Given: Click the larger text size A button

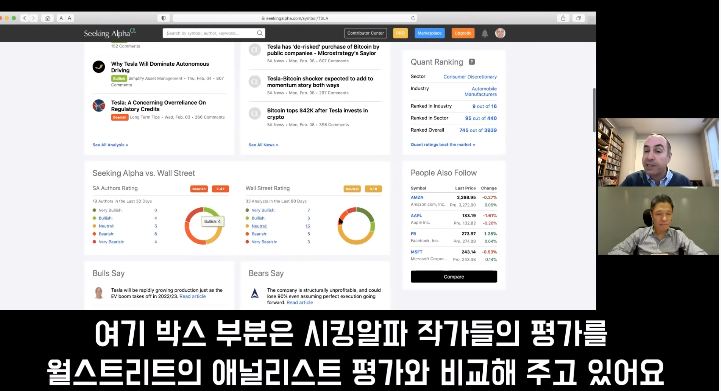Looking at the screenshot, I should tap(69, 18).
